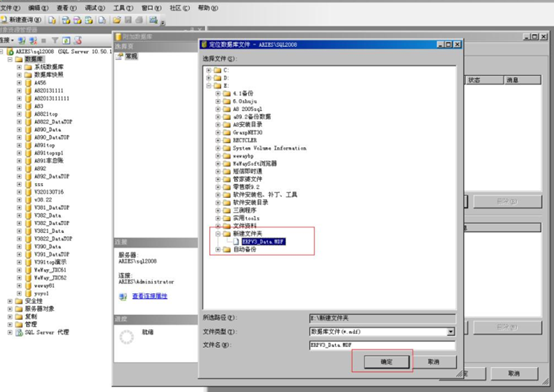Screen dimensions: 554x392
Task: Click the V320130716 database icon
Action: point(28,192)
